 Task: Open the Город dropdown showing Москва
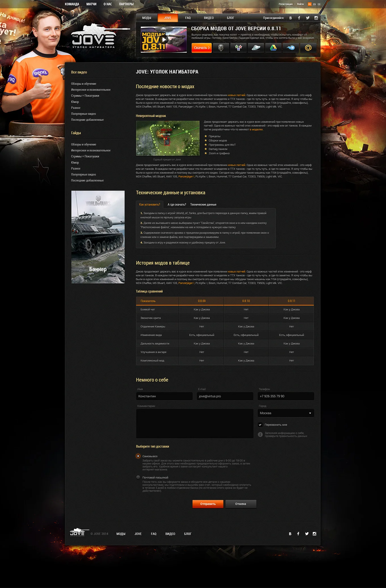286,413
